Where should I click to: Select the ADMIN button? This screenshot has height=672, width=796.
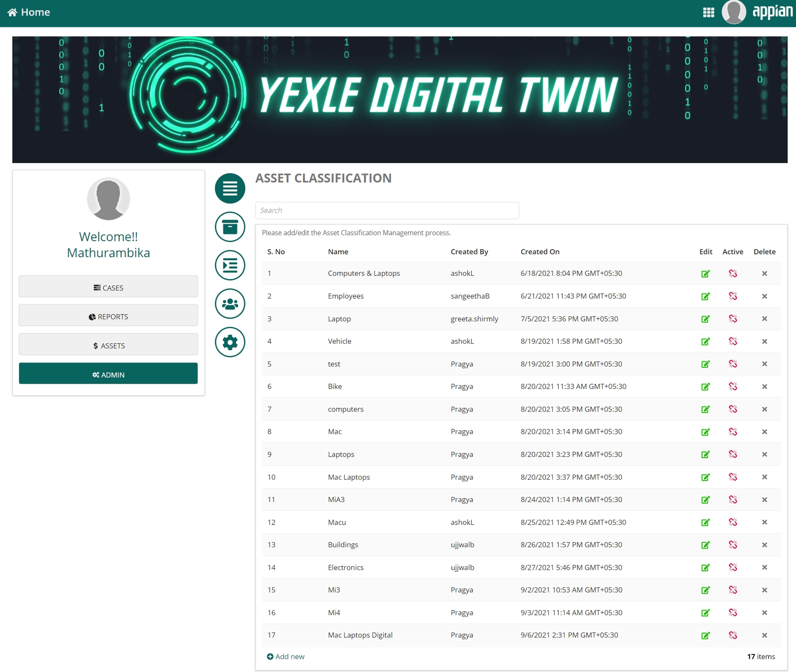point(108,374)
